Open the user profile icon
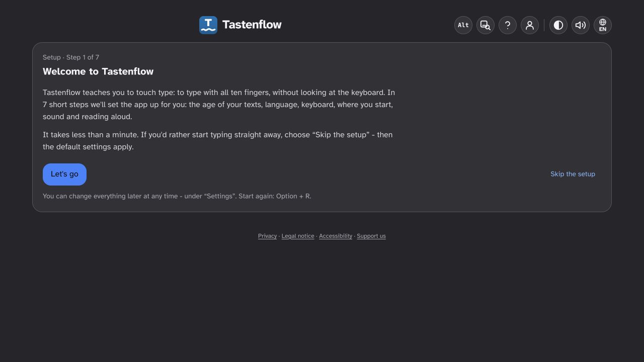The width and height of the screenshot is (644, 362). [x=530, y=25]
